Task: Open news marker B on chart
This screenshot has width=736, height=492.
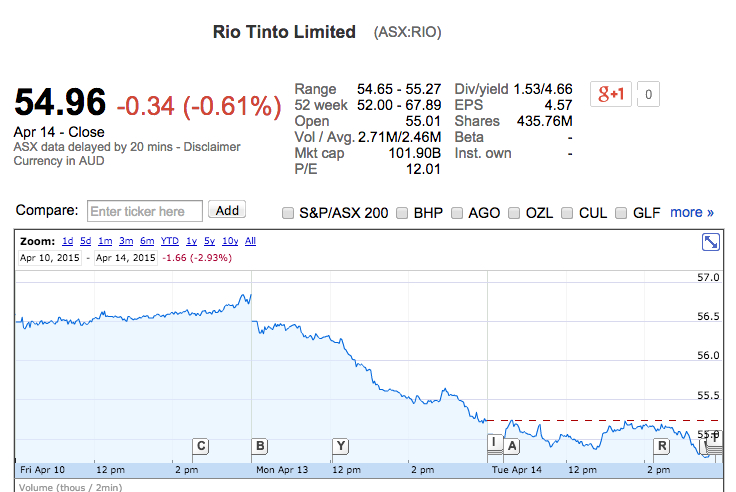Action: click(260, 446)
